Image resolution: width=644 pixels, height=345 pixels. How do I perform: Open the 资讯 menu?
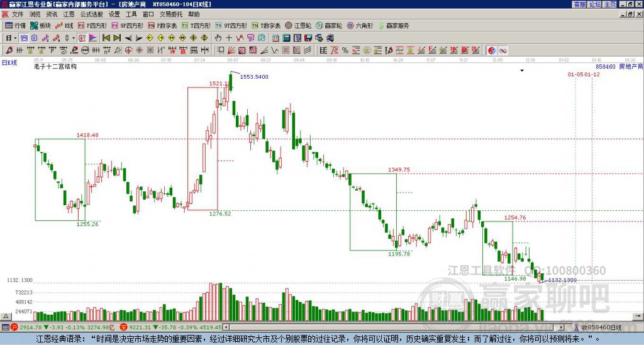tap(52, 14)
